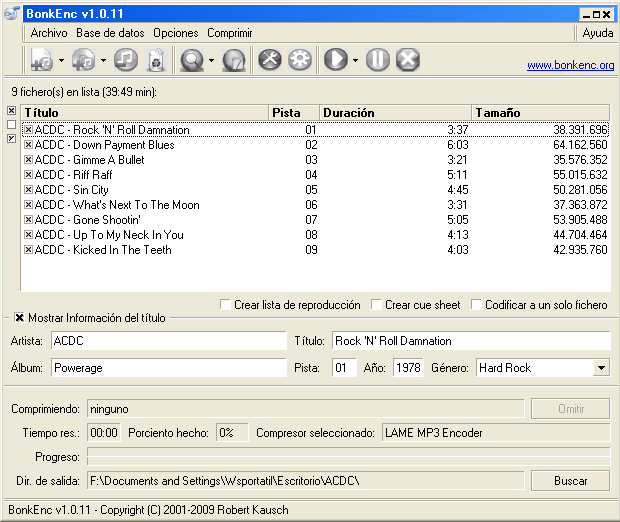Screen dimensions: 620x522
Task: Enable Crear cue sheet checkbox
Action: point(376,305)
